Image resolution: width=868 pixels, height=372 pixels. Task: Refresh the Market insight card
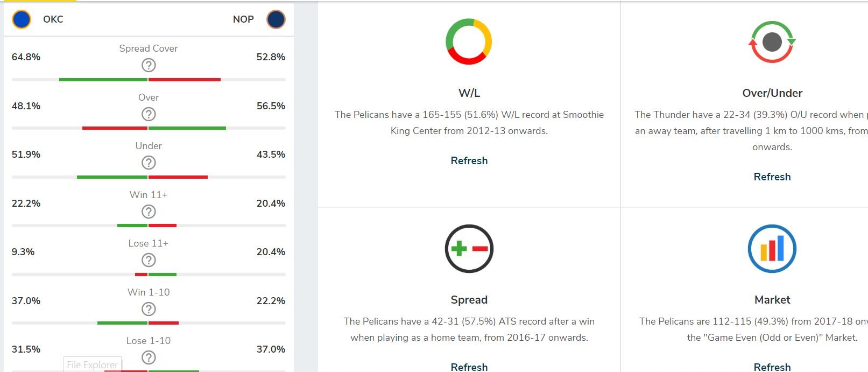click(x=772, y=367)
